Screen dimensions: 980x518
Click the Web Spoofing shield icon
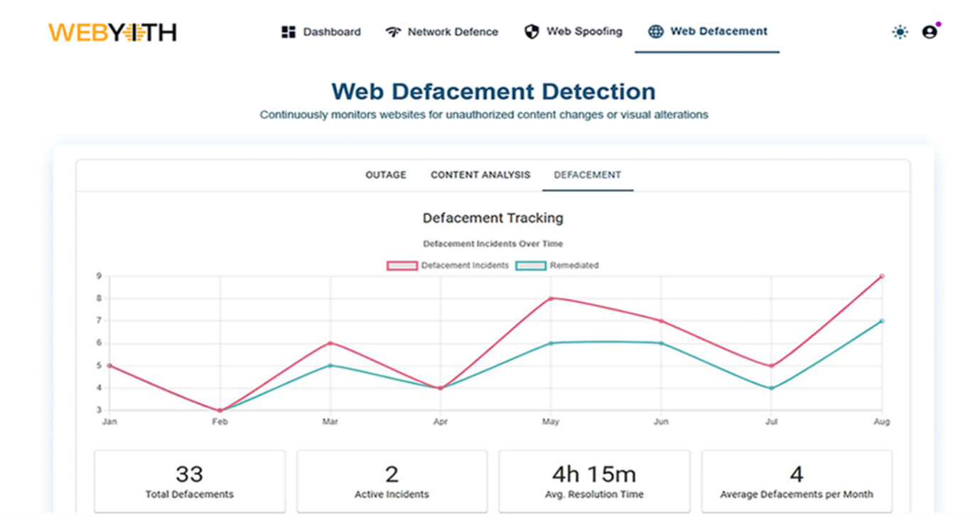coord(532,32)
